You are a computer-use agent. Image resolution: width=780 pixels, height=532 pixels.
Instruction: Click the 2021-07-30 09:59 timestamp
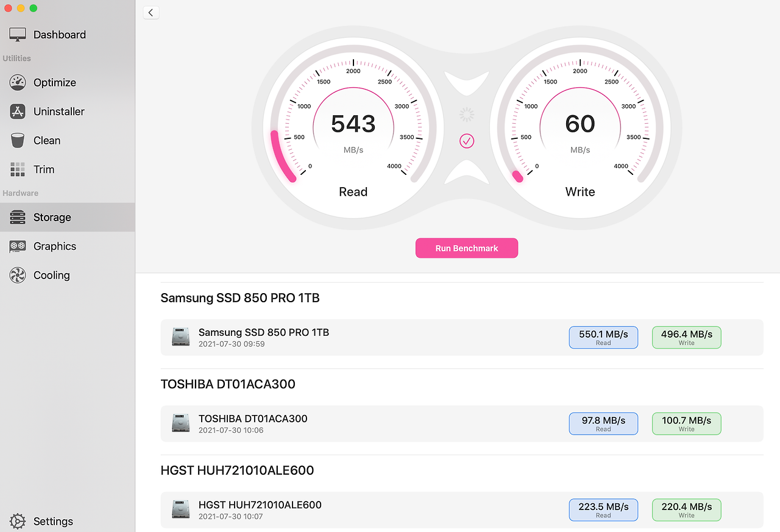232,344
